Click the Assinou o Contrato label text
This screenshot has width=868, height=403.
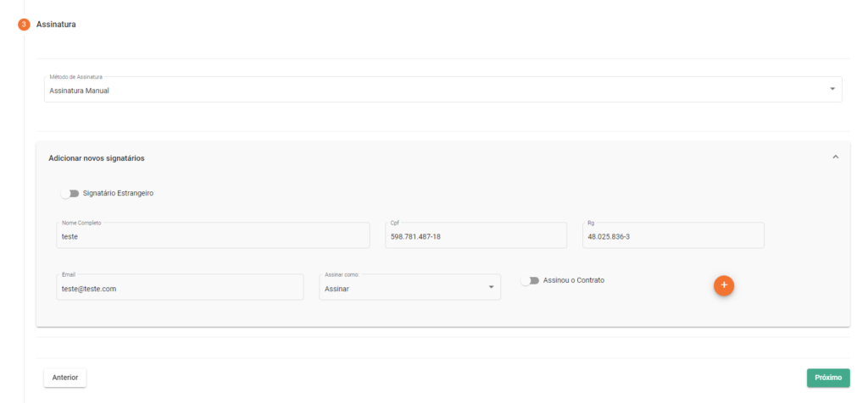[573, 280]
